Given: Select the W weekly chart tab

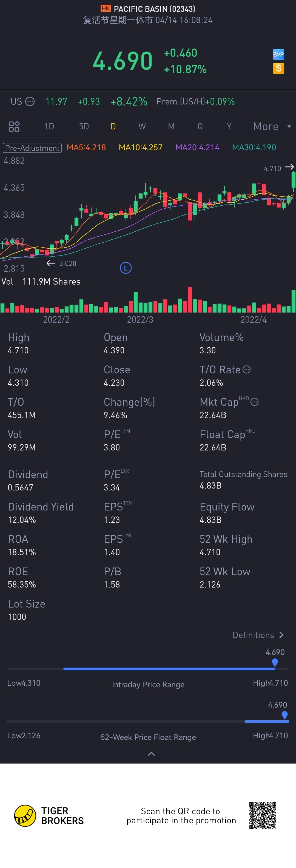Looking at the screenshot, I should 142,126.
